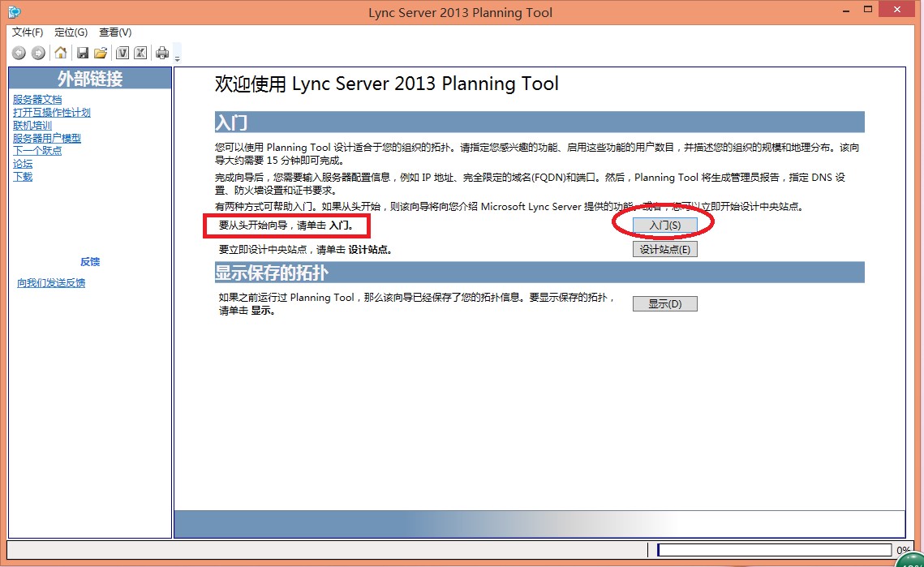
Task: Go to the Home page icon
Action: pos(61,53)
